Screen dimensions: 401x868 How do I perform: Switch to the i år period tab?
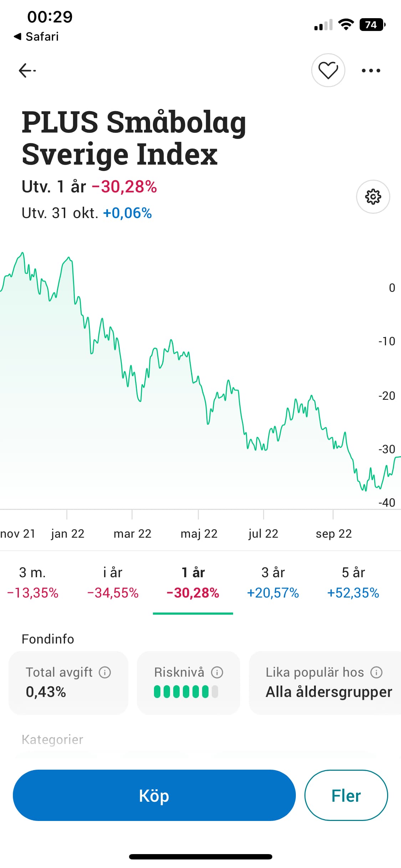[x=113, y=582]
